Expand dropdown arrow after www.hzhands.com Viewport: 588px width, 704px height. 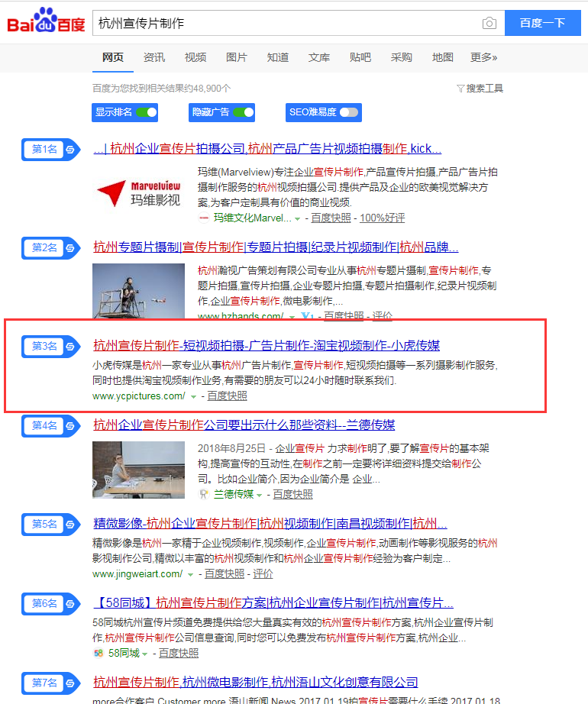pos(292,317)
